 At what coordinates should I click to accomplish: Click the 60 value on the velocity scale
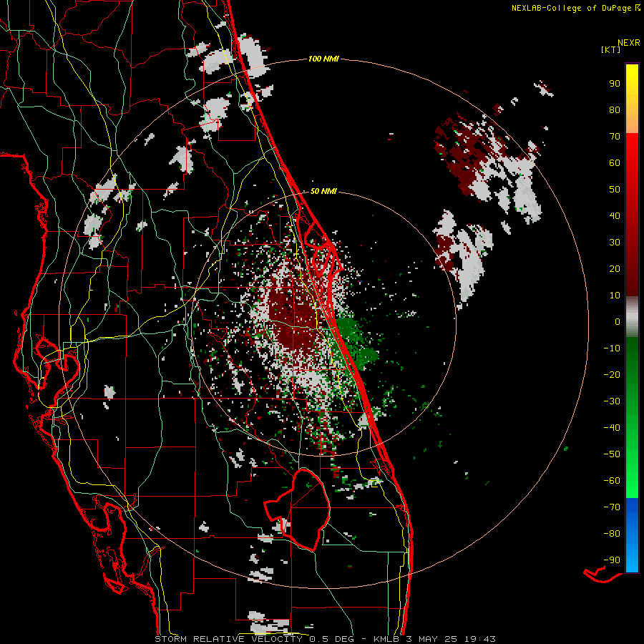tap(615, 162)
